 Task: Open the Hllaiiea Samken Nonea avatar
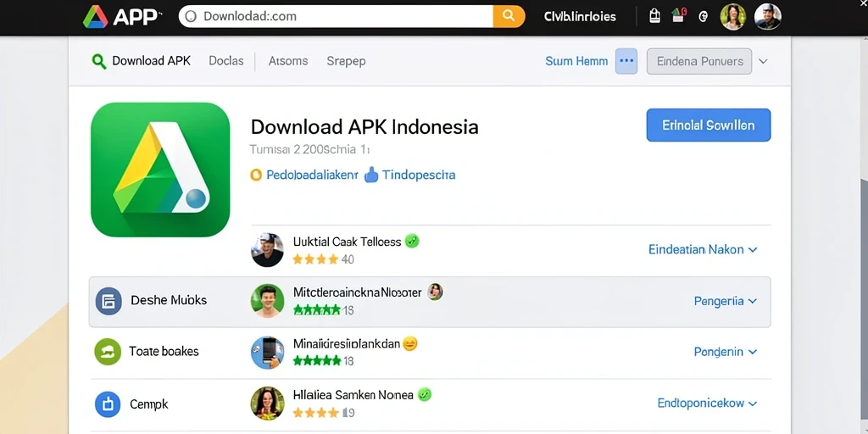tap(267, 403)
